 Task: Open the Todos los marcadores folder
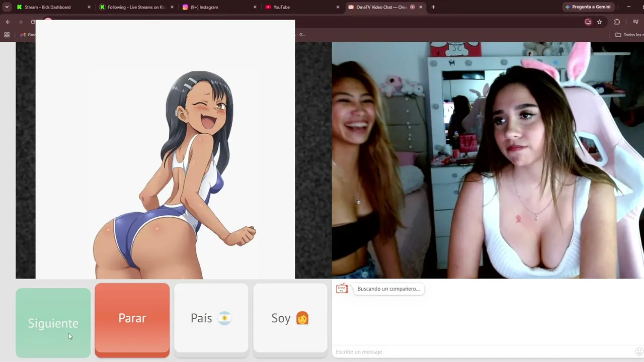(629, 35)
